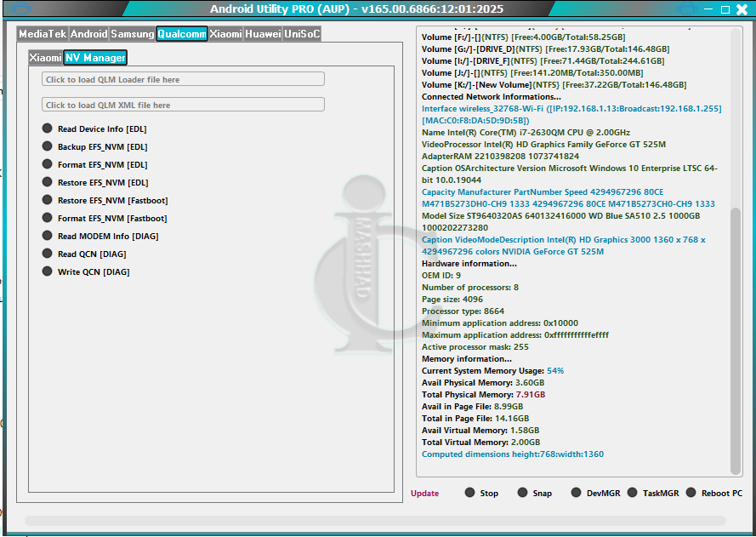Viewport: 756px width, 537px height.
Task: Switch to the MediaTek tab
Action: [x=43, y=34]
